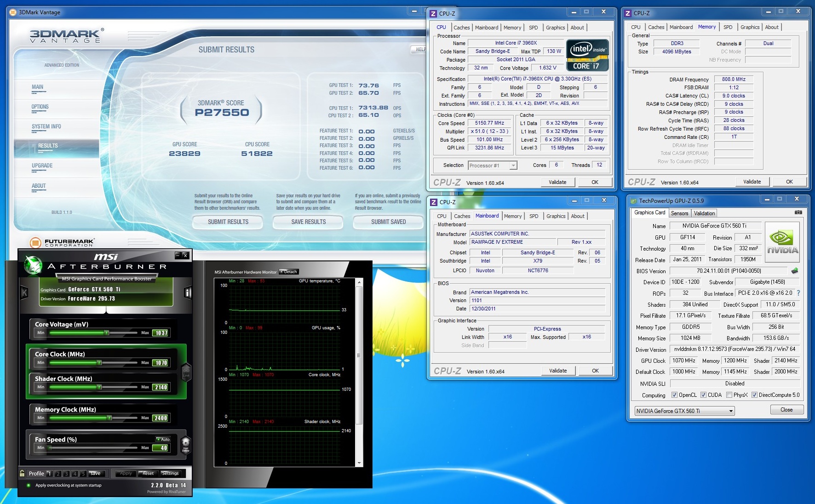Click the CPU-Z Memory window title icon
Image resolution: width=815 pixels, height=504 pixels.
pyautogui.click(x=628, y=13)
